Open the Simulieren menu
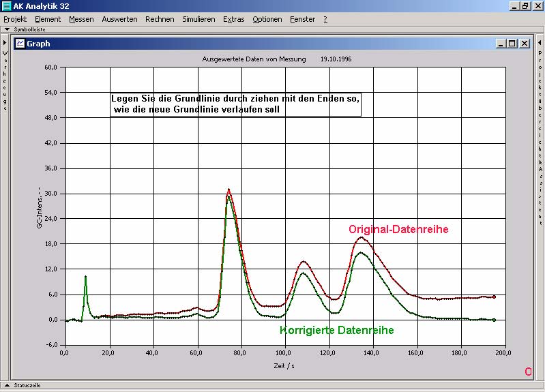Viewport: 545px width, 392px height. tap(198, 19)
